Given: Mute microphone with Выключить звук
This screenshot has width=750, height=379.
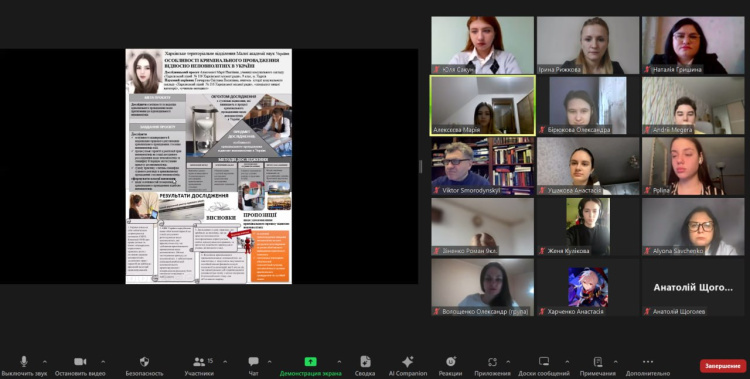Looking at the screenshot, I should tap(24, 362).
